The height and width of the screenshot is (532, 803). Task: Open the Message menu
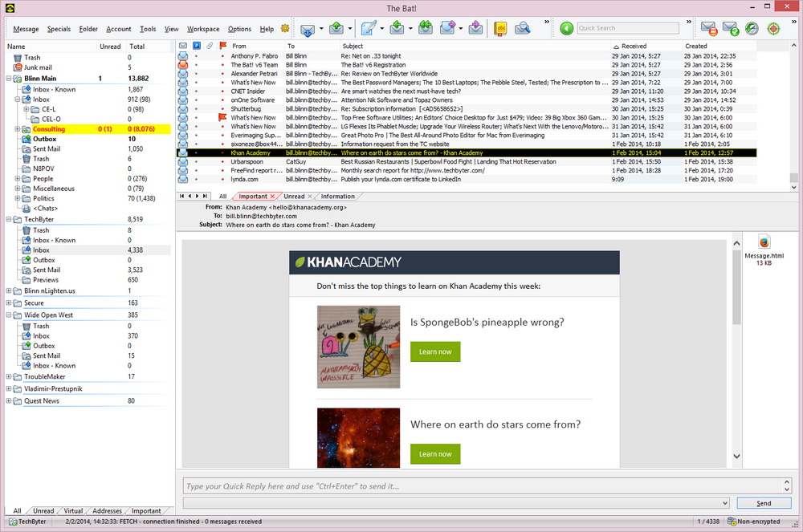pos(26,29)
